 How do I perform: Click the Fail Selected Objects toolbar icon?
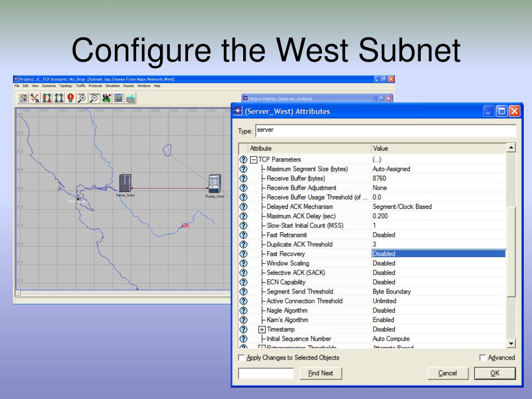[47, 98]
